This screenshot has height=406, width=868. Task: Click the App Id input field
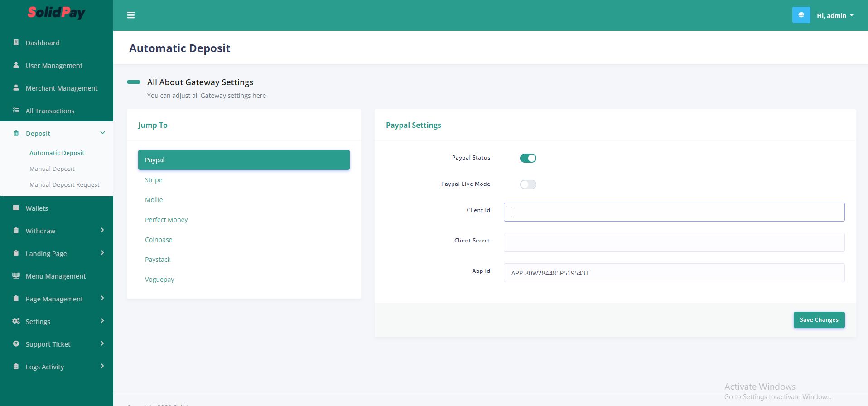point(674,273)
